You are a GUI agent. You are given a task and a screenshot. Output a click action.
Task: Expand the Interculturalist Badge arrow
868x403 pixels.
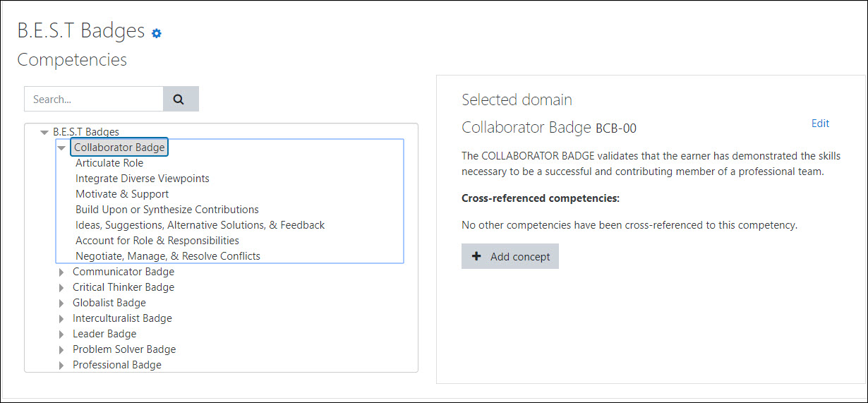[x=61, y=319]
